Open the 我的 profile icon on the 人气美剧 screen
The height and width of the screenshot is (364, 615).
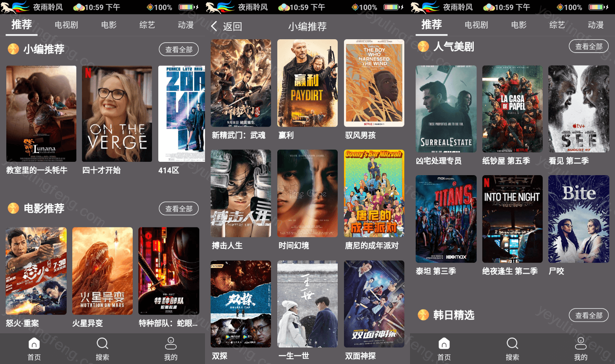pyautogui.click(x=581, y=344)
